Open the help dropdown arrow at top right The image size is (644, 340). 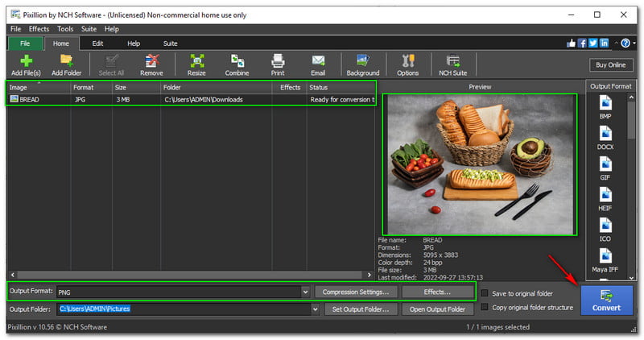[635, 43]
